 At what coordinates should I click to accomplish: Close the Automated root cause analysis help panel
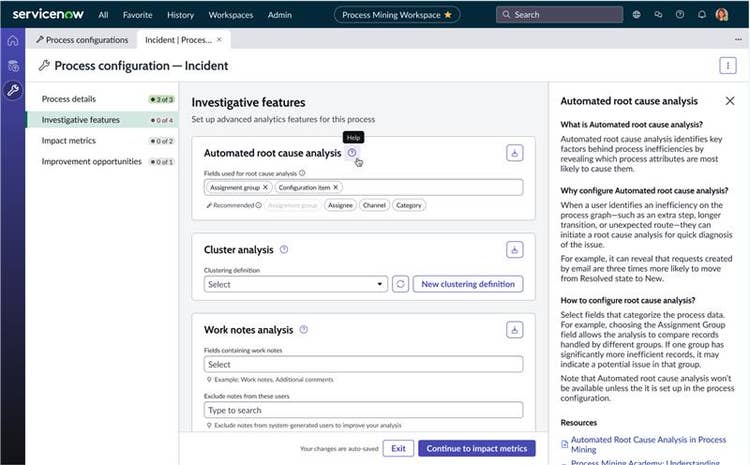pos(730,101)
